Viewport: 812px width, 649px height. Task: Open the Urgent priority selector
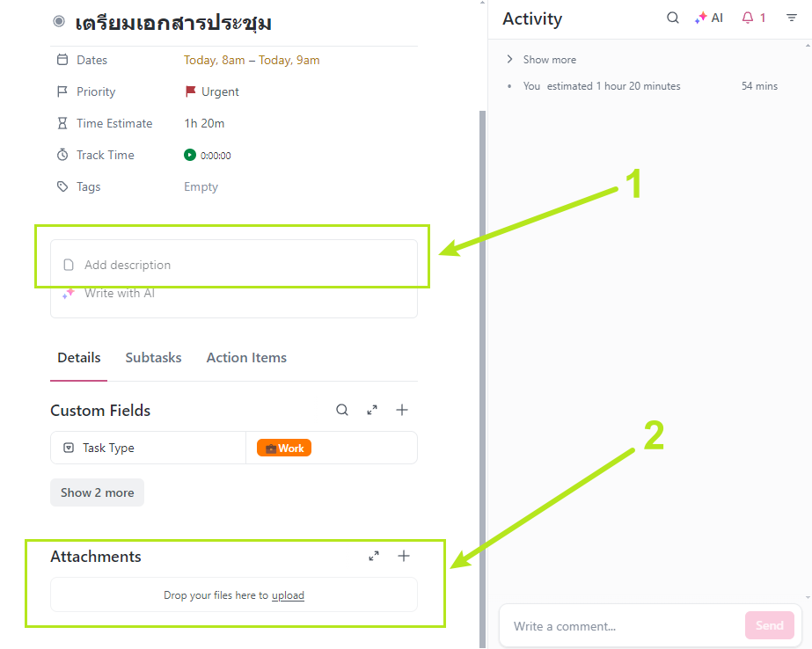coord(212,91)
